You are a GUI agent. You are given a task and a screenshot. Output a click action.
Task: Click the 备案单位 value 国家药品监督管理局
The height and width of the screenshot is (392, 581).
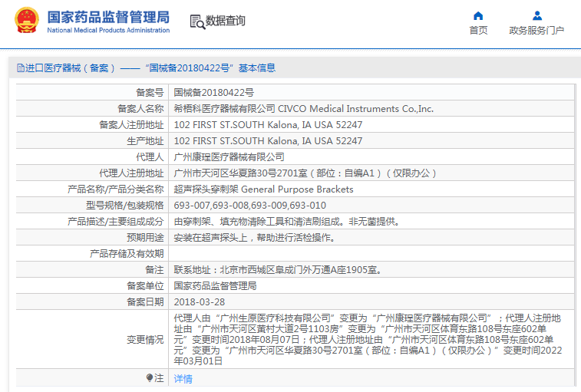pyautogui.click(x=215, y=286)
